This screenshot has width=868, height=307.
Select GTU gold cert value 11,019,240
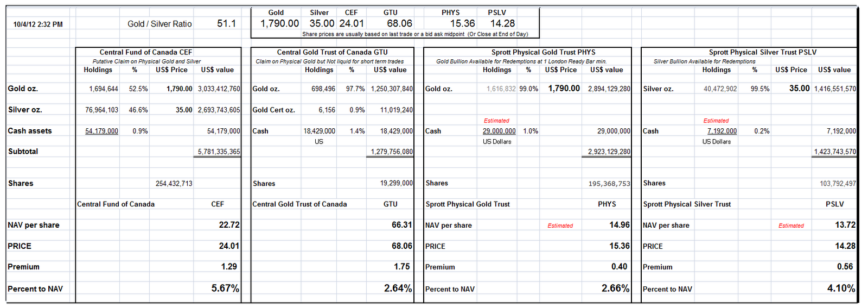coord(397,110)
